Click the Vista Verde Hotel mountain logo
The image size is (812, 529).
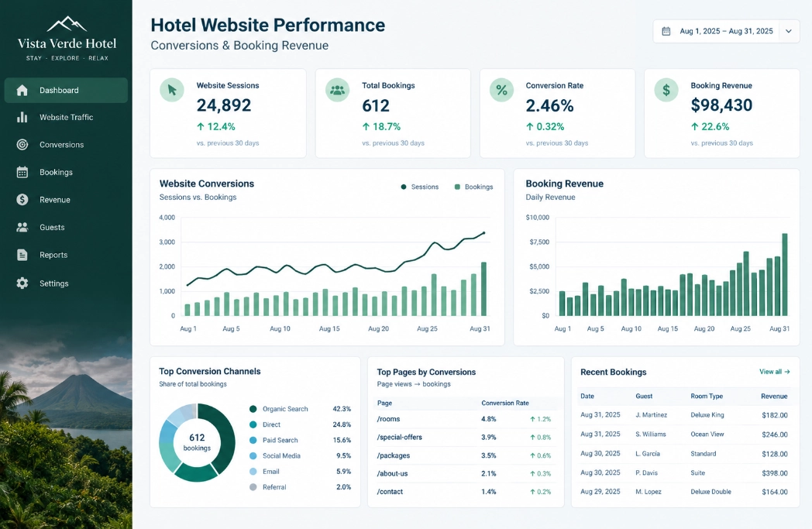click(x=67, y=24)
